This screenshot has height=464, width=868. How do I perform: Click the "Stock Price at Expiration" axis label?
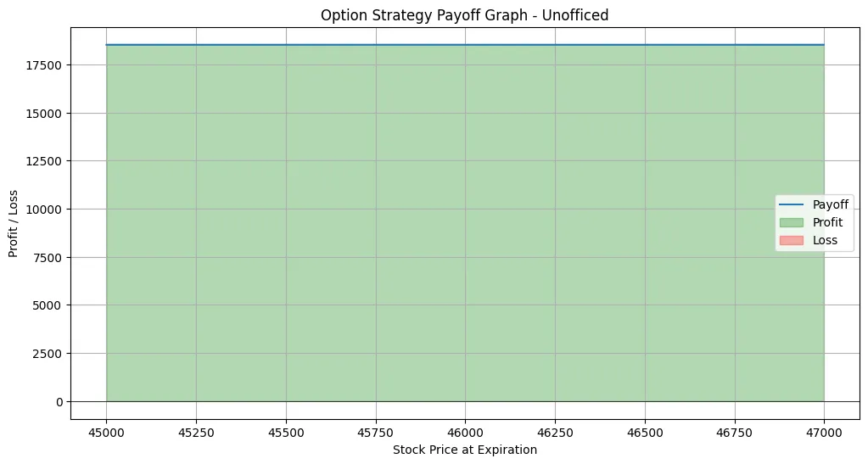464,450
